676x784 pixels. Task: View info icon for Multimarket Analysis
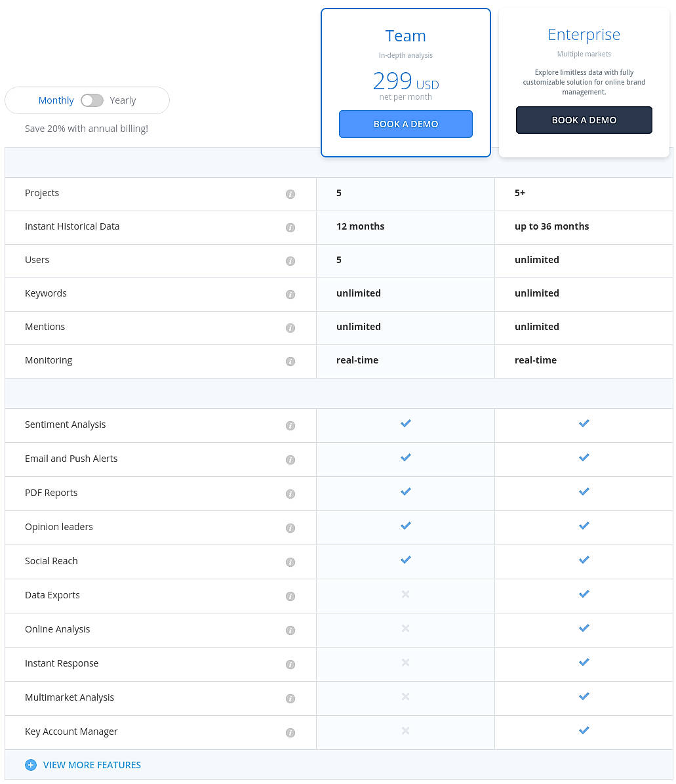(x=290, y=699)
